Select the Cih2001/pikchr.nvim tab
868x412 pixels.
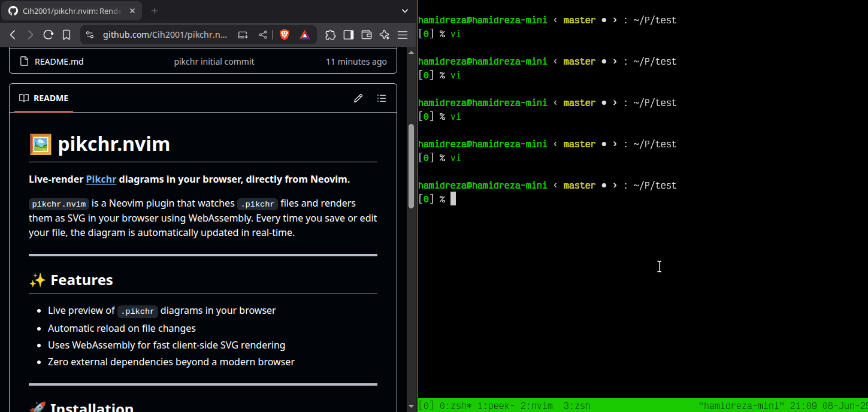pos(72,11)
